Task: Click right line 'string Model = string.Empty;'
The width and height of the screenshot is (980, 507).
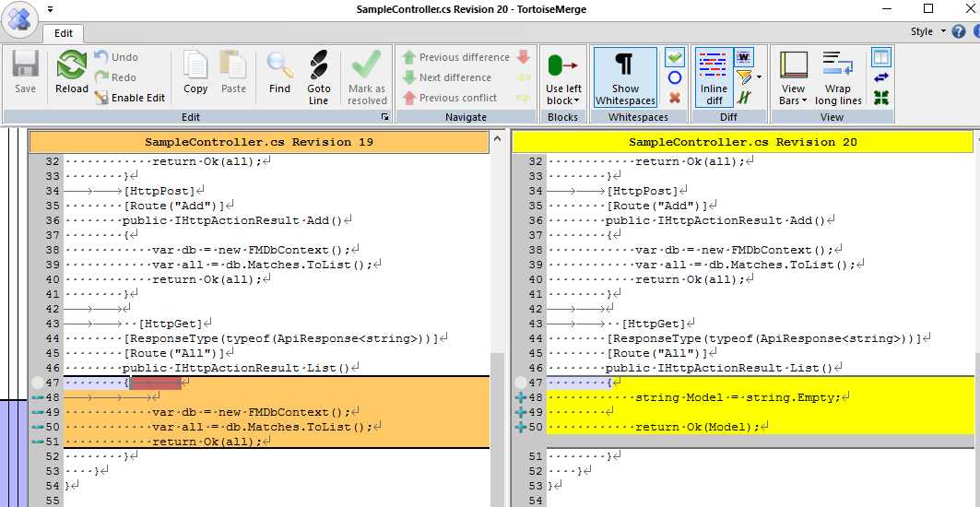Action: click(x=738, y=397)
